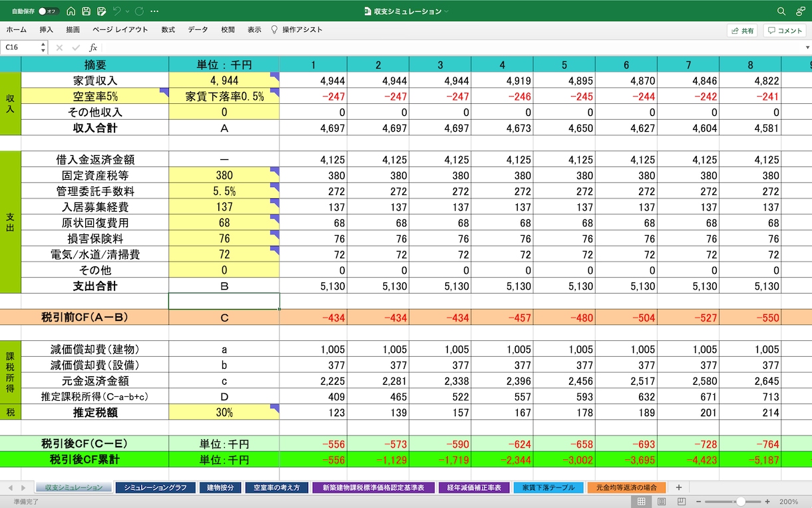Click the Name Box showing C16
Viewport: 812px width, 508px height.
(x=20, y=47)
